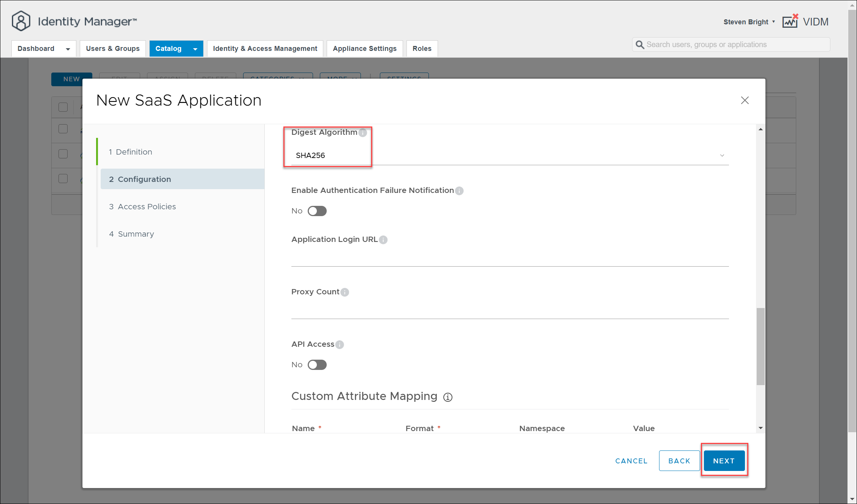Click the dialog's vertical scrollbar thumb
The image size is (857, 504).
coord(760,346)
